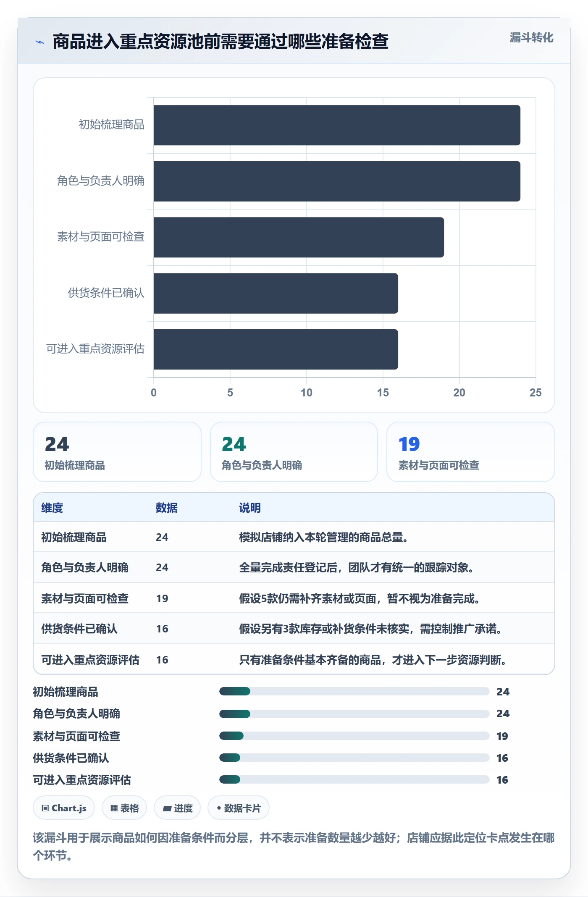Click table cell 可进入重点资源评估
The image size is (588, 897).
[x=90, y=660]
